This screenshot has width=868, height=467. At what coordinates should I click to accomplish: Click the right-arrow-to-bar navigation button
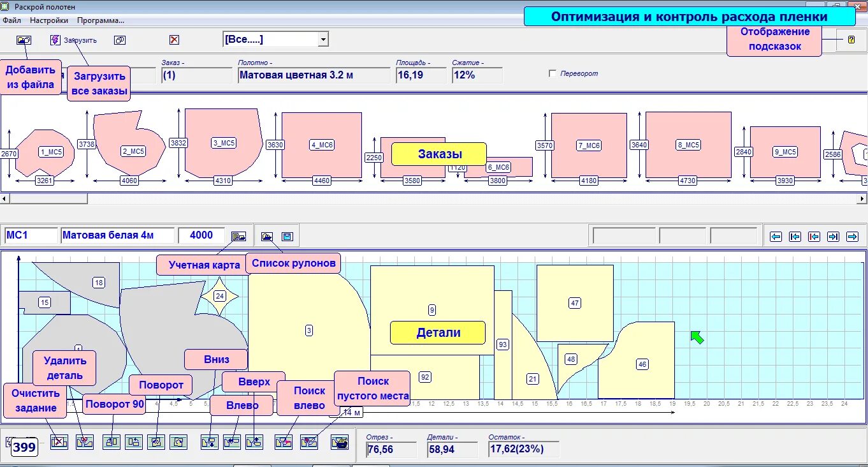coord(833,237)
